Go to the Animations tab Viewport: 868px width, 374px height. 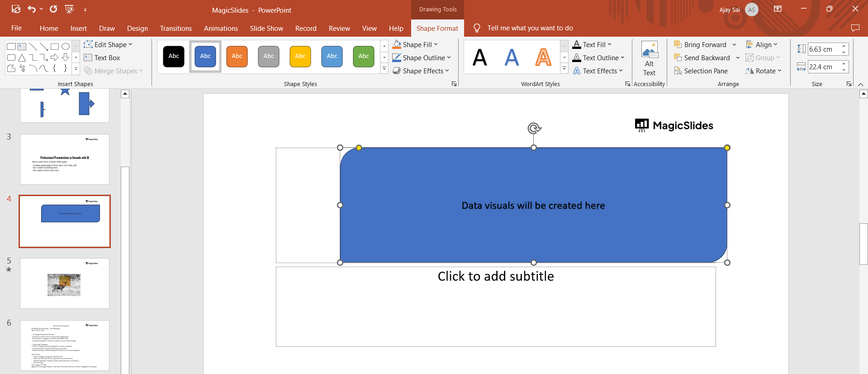coord(221,28)
